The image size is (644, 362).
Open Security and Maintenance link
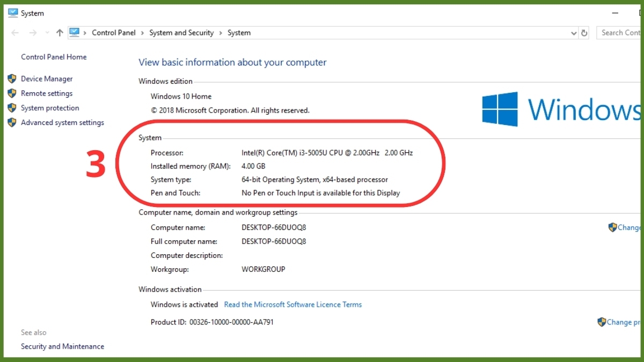coord(62,346)
